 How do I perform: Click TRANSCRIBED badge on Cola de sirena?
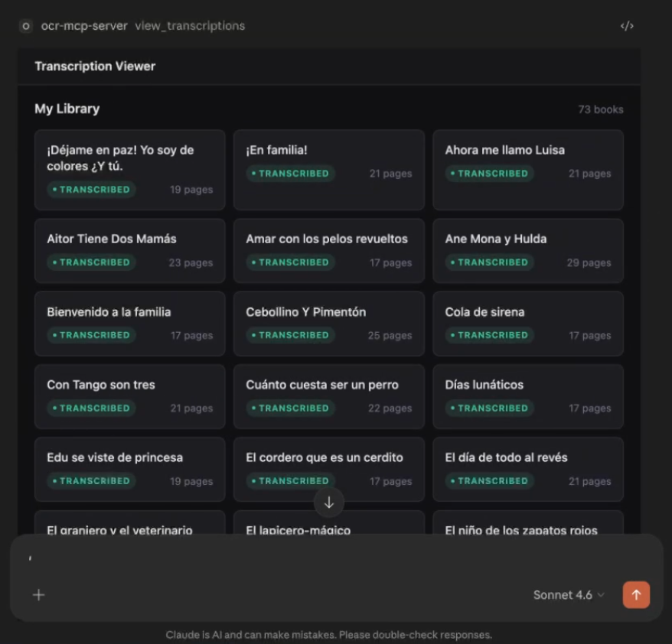click(489, 335)
